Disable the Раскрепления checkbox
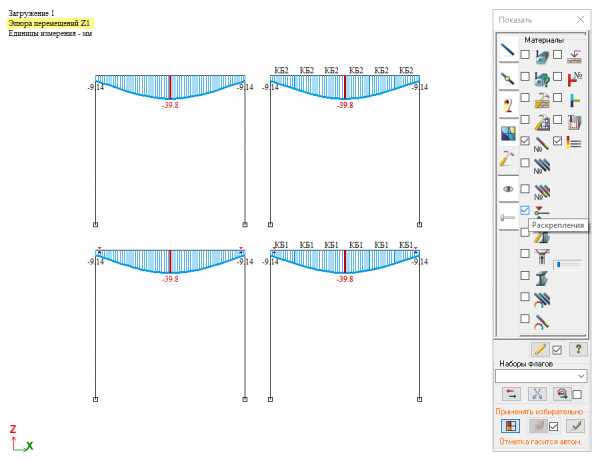This screenshot has width=600, height=461. pos(525,210)
